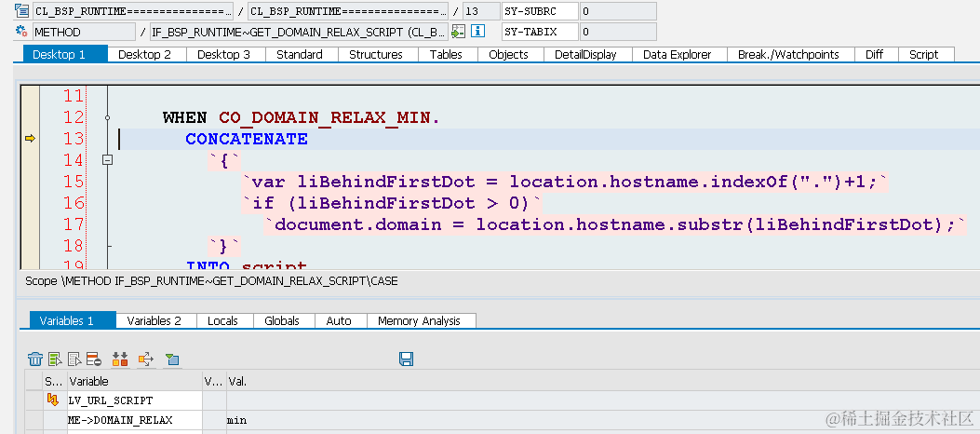Click the second CL_BSP_RUNTIME include field

(348, 10)
